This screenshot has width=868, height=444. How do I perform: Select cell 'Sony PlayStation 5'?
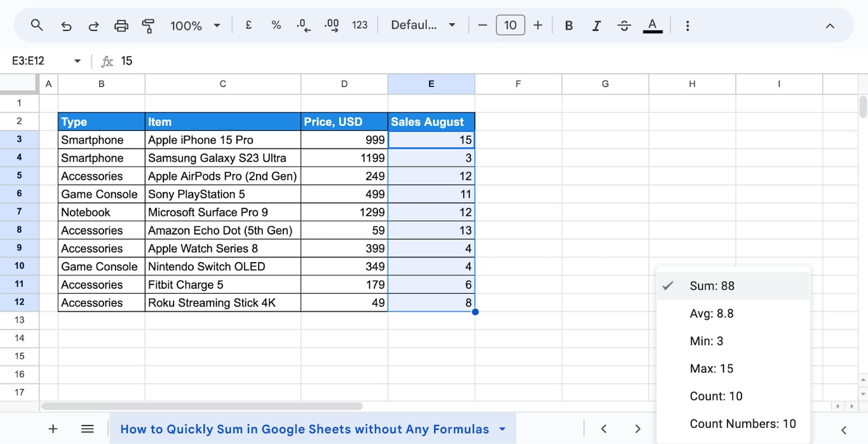[223, 194]
